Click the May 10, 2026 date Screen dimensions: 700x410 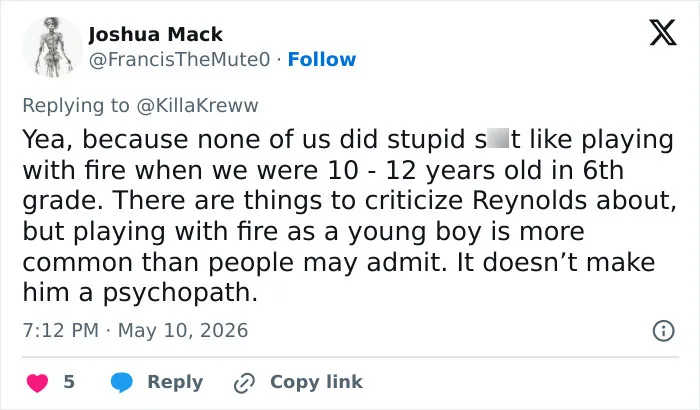pyautogui.click(x=183, y=331)
